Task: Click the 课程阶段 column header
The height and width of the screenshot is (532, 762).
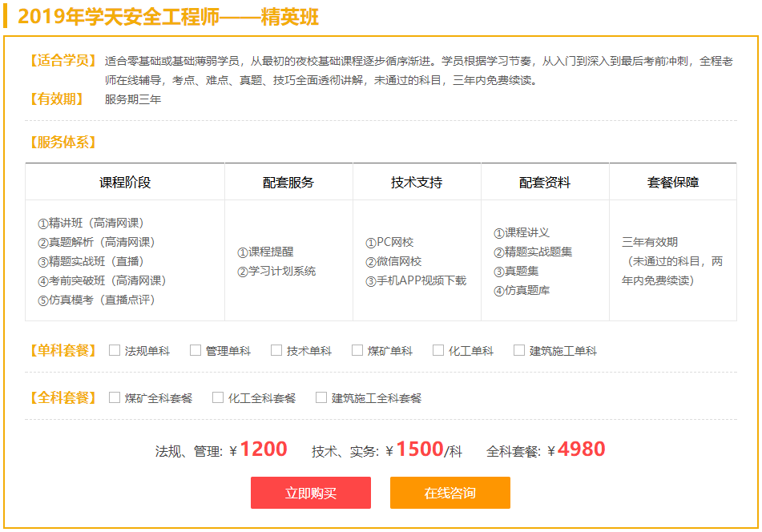Action: (x=125, y=183)
